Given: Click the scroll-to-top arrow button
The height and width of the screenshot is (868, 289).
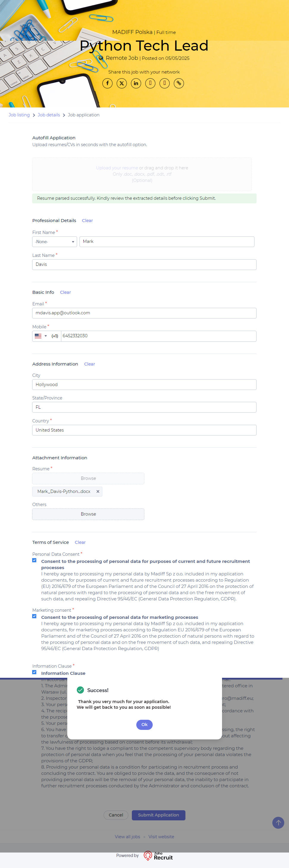Looking at the screenshot, I should 278,822.
